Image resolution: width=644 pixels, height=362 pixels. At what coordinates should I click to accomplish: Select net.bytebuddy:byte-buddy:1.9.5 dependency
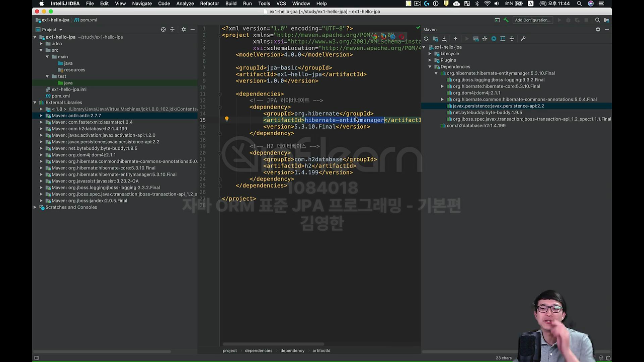(x=488, y=113)
